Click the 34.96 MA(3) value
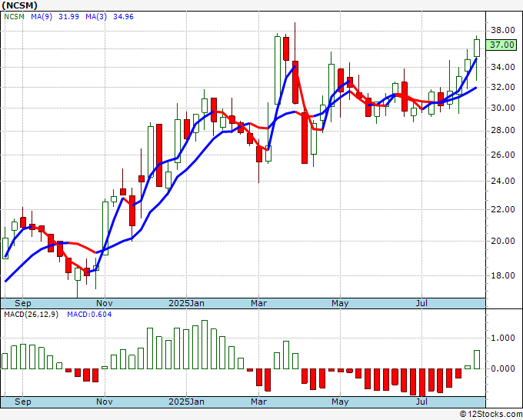The image size is (523, 420). tap(123, 16)
